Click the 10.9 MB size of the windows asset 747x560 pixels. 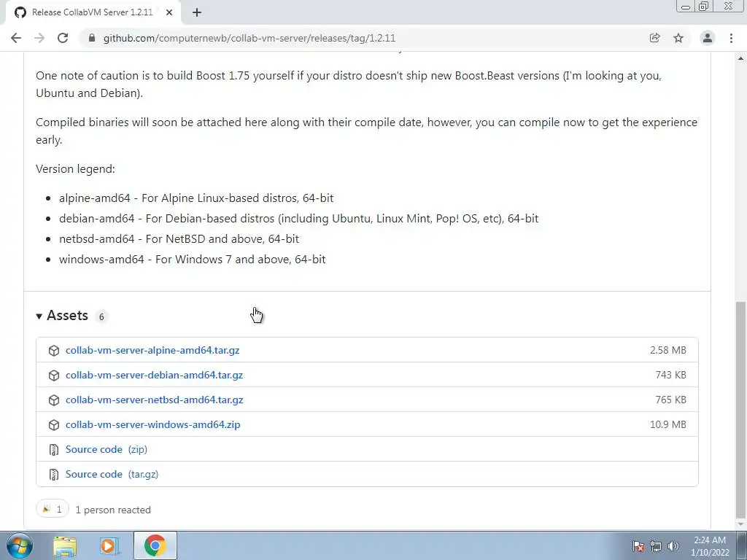pos(668,424)
